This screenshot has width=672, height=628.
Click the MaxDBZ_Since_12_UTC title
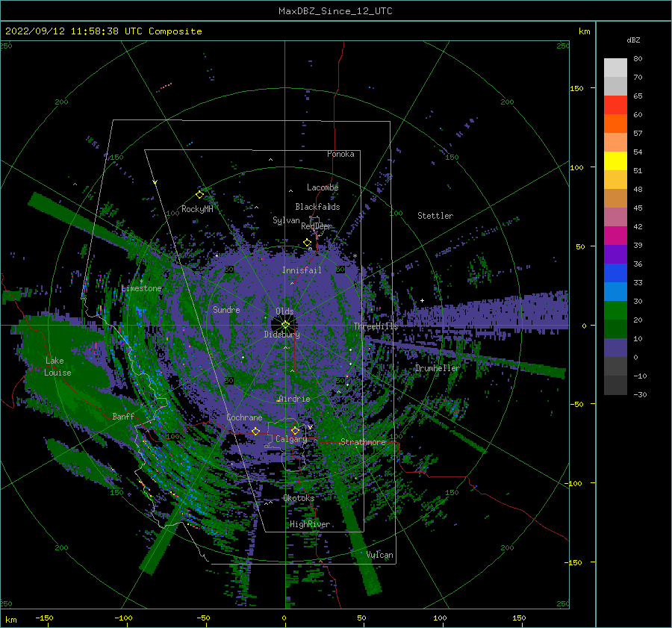click(x=335, y=11)
